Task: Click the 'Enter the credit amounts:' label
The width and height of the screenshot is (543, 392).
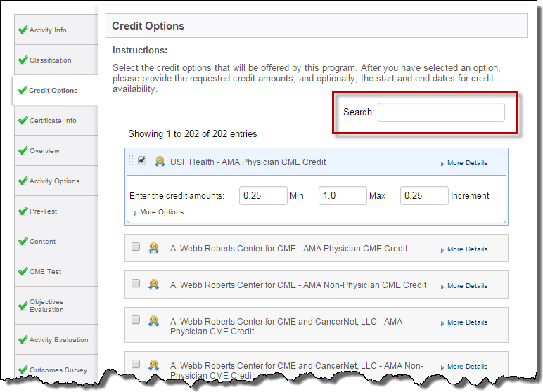Action: point(177,196)
